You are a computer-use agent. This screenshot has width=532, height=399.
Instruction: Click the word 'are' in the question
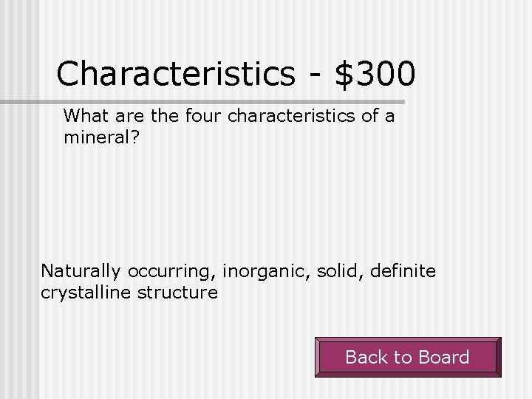(120, 116)
